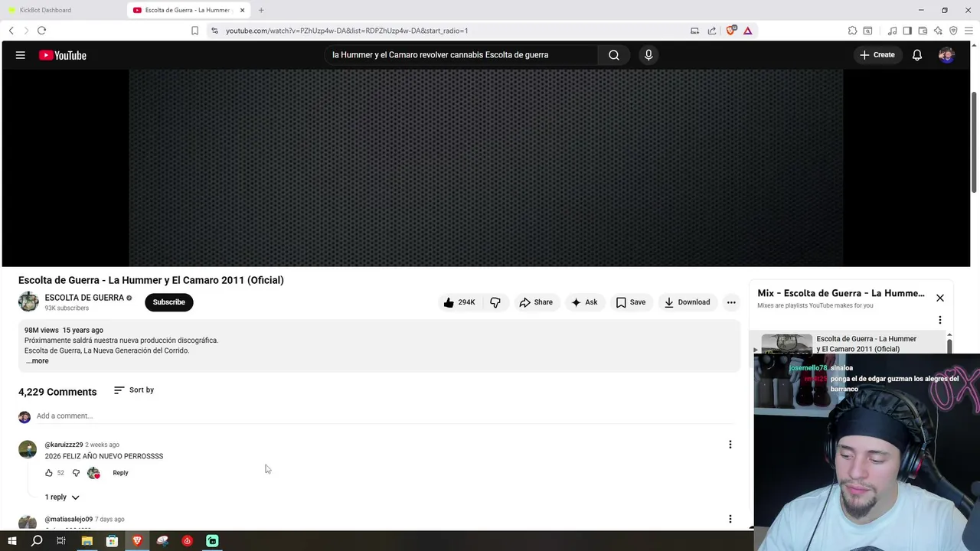The image size is (980, 551).
Task: Toggle the browser sidebar panel
Action: click(907, 31)
